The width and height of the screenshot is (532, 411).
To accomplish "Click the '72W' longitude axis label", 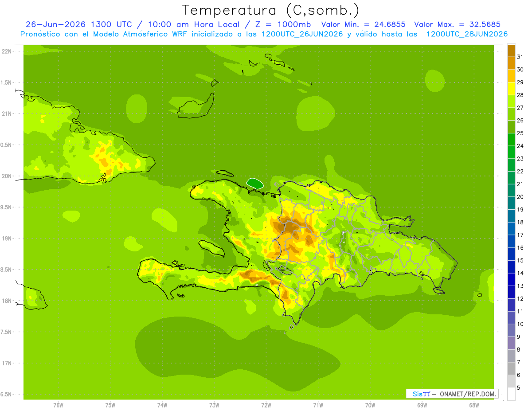I will [266, 405].
